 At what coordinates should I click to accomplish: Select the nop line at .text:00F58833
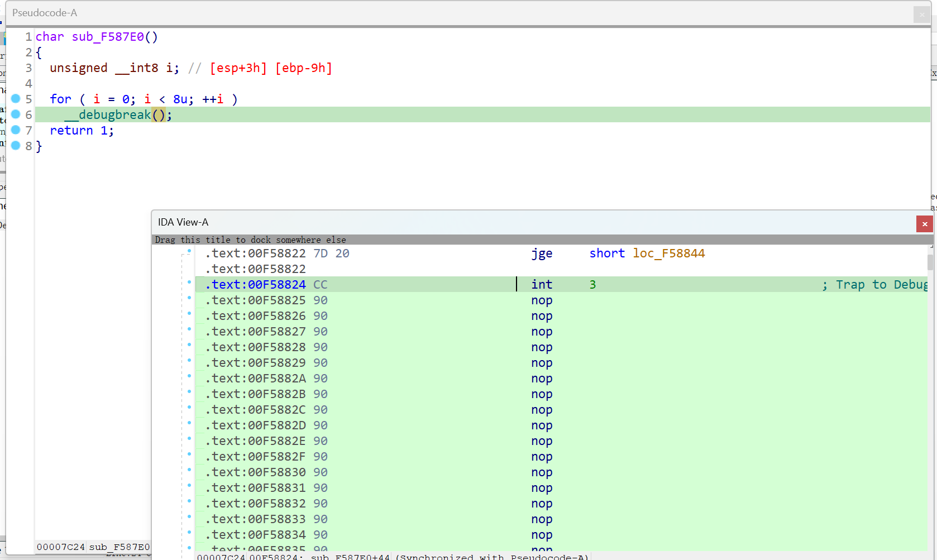coord(561,519)
